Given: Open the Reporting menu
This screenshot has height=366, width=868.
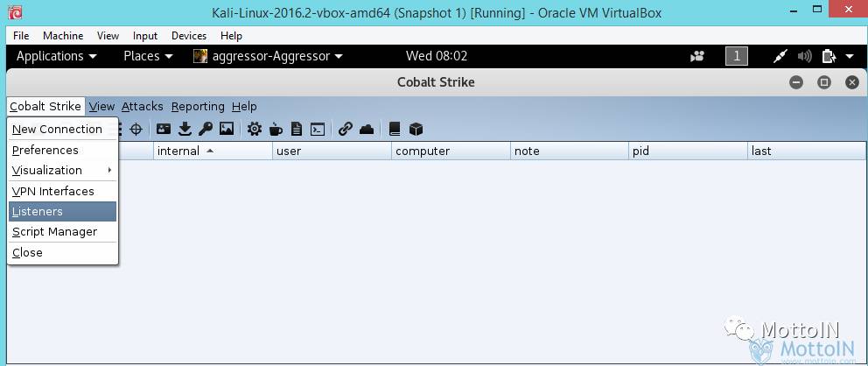Looking at the screenshot, I should coord(198,106).
